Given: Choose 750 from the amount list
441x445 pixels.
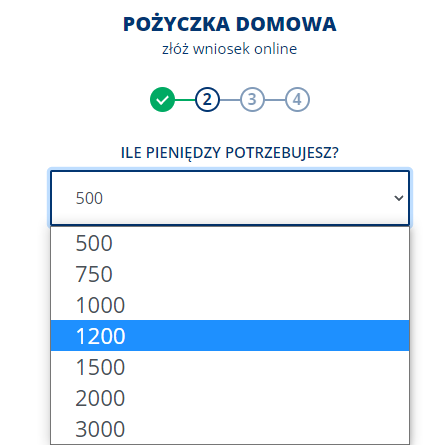Looking at the screenshot, I should pos(230,274).
